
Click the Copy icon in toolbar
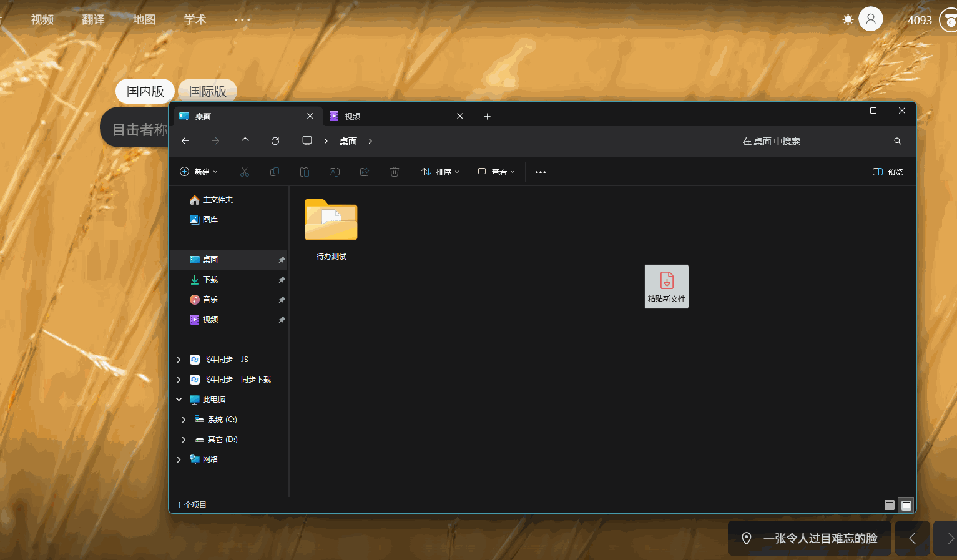coord(275,172)
